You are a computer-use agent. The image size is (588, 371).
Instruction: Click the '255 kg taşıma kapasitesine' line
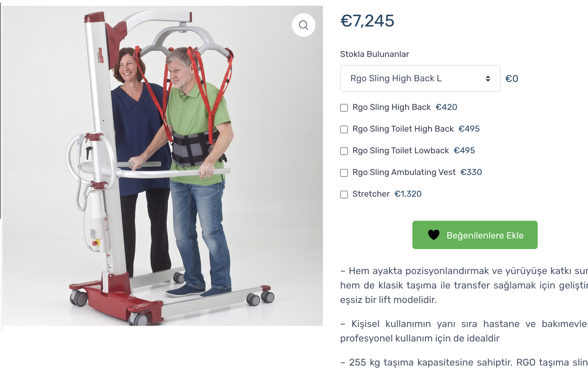(x=464, y=362)
